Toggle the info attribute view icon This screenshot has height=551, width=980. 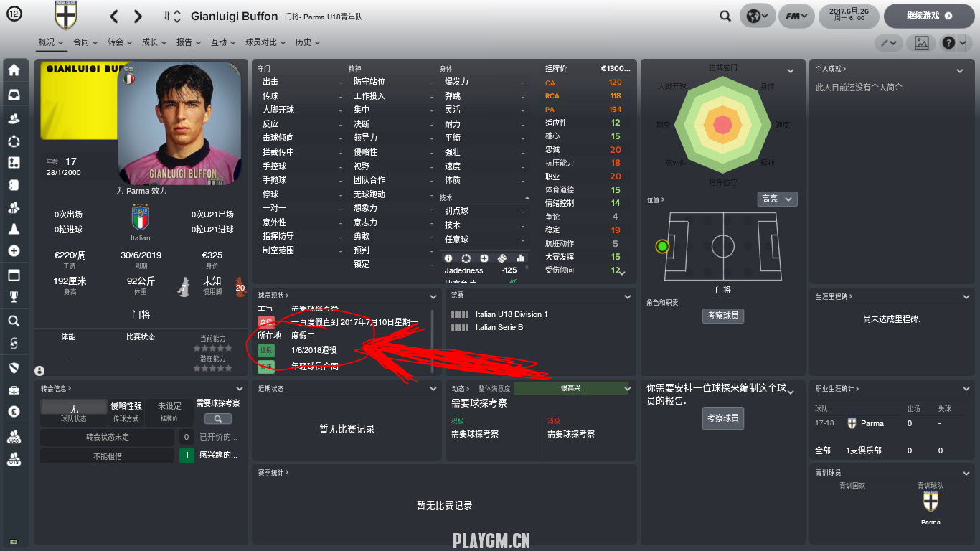(x=448, y=258)
